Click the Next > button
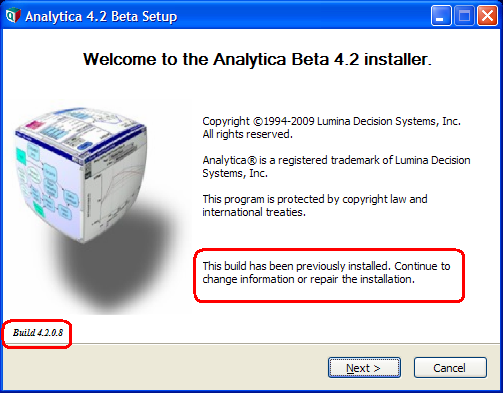The image size is (503, 393). [364, 368]
